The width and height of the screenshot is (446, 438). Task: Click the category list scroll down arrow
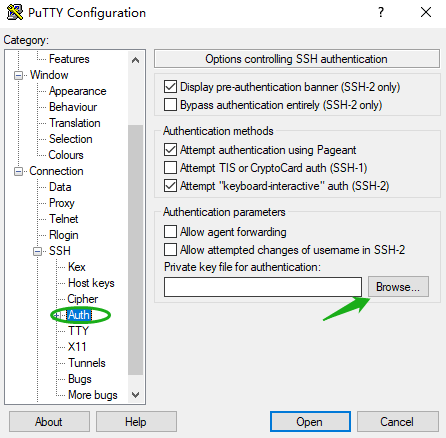click(135, 395)
